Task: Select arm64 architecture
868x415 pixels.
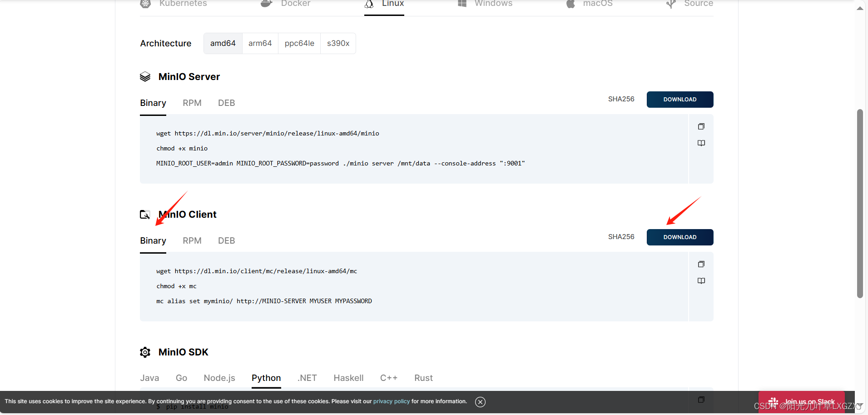Action: (x=260, y=43)
